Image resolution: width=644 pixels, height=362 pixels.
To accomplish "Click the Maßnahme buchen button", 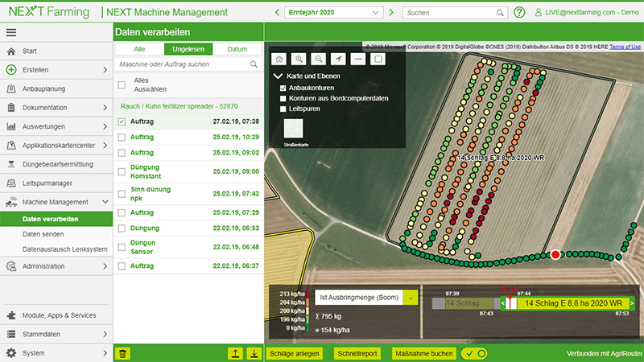I will click(x=424, y=353).
